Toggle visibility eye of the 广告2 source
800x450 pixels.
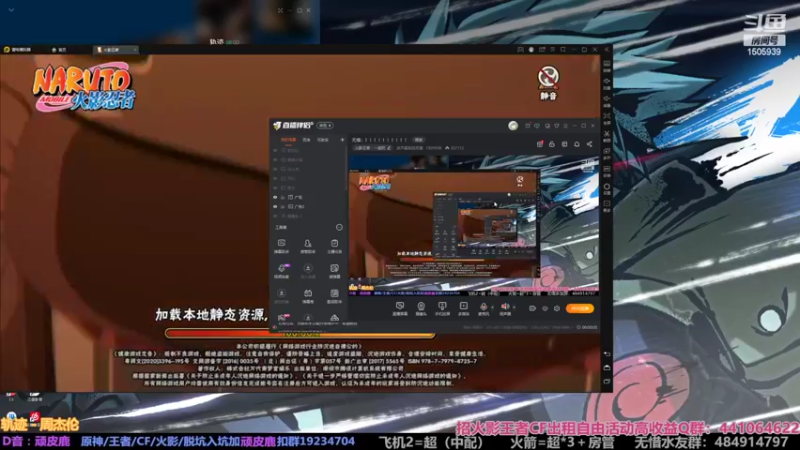click(x=276, y=207)
